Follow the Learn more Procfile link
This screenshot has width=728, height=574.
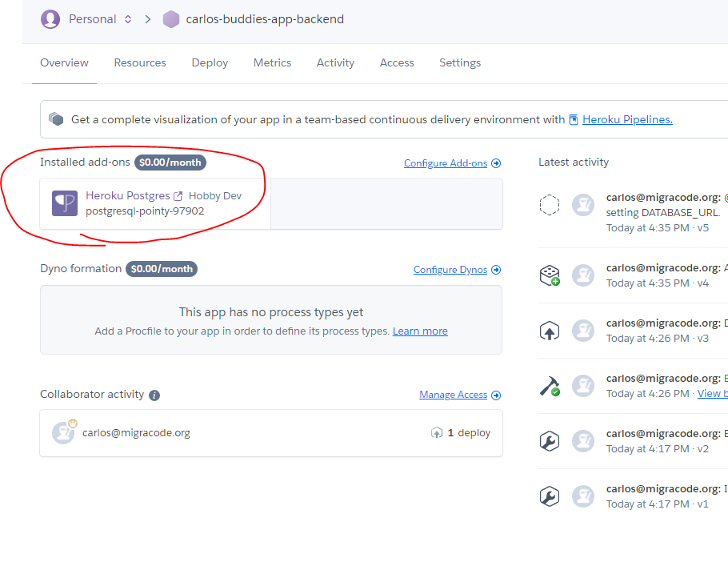[x=420, y=331]
